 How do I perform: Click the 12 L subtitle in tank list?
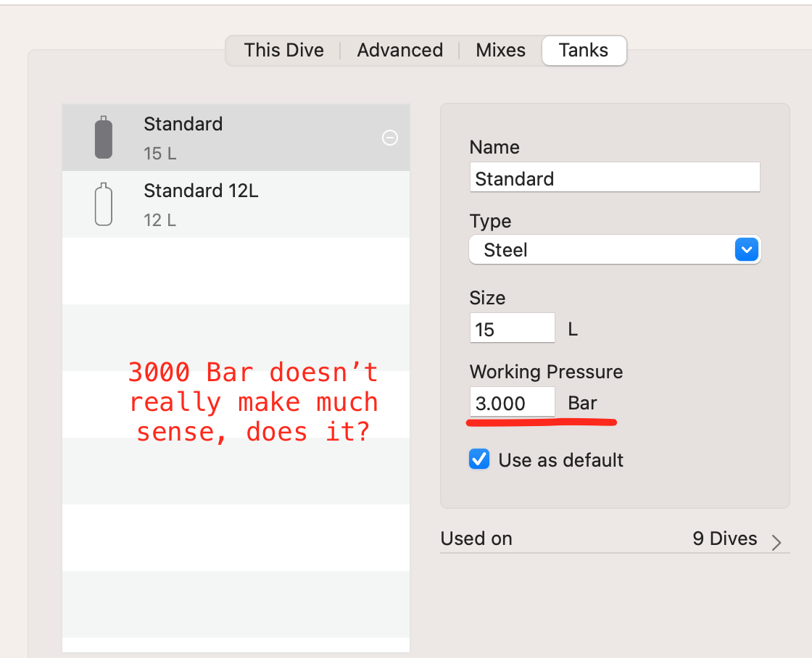click(159, 220)
